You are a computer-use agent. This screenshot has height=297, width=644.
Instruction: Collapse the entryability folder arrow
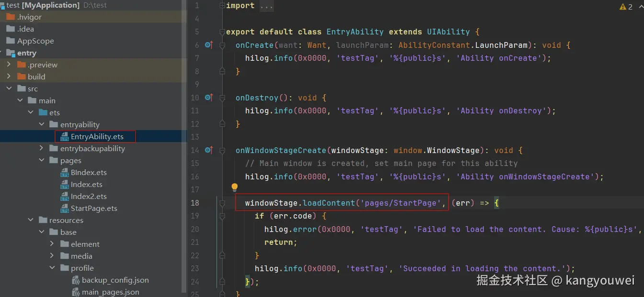click(42, 124)
